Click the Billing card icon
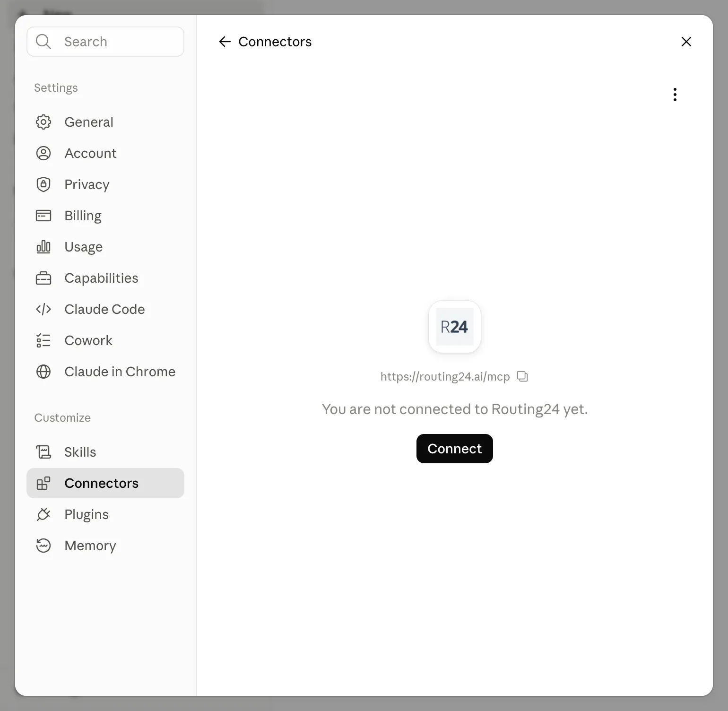Viewport: 728px width, 711px height. (x=43, y=216)
